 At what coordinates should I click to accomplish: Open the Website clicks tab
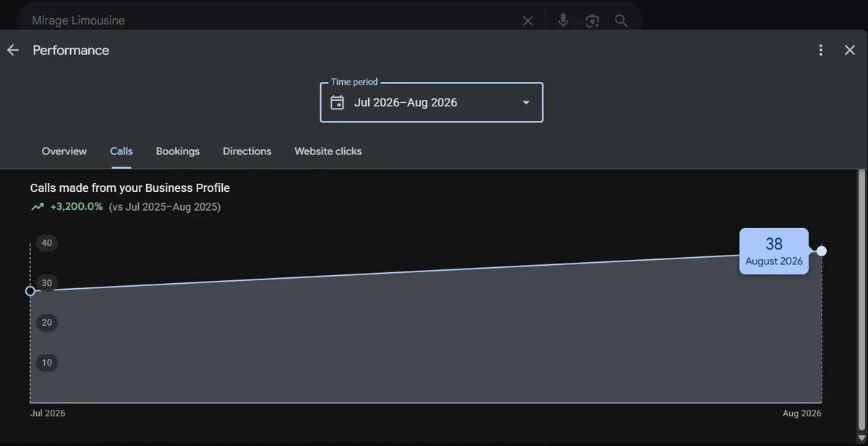pyautogui.click(x=328, y=151)
